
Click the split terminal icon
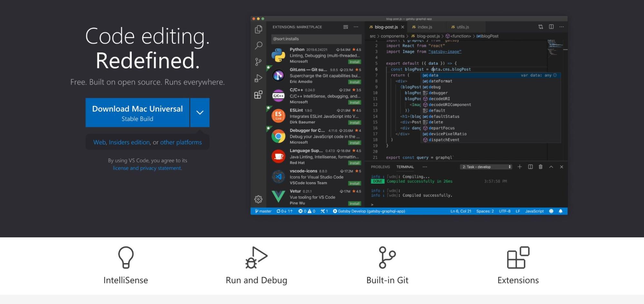[530, 167]
